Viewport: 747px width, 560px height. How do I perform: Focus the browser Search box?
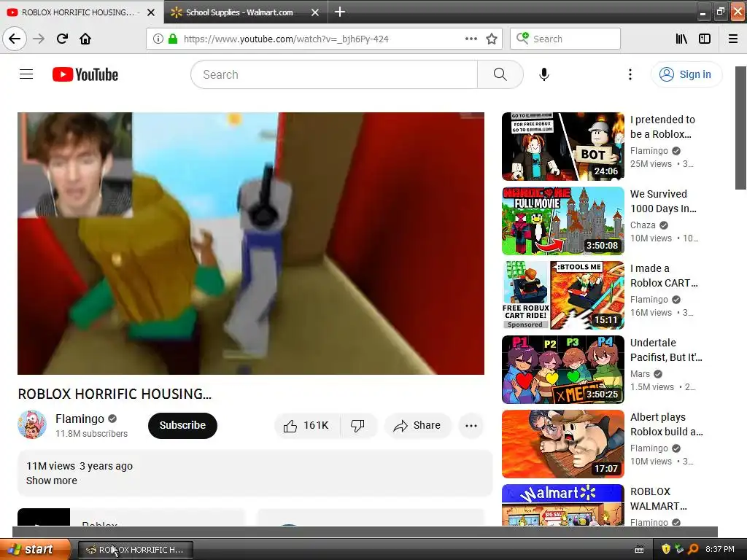(x=565, y=39)
